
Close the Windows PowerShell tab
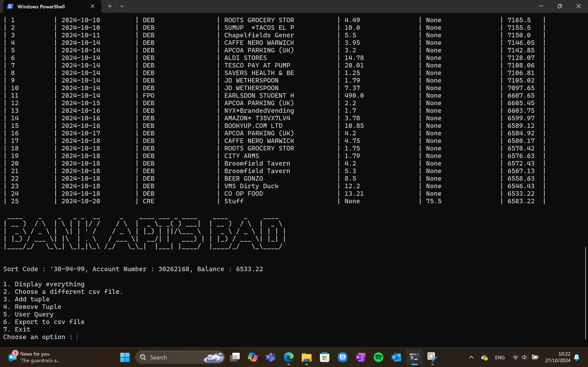click(x=92, y=6)
